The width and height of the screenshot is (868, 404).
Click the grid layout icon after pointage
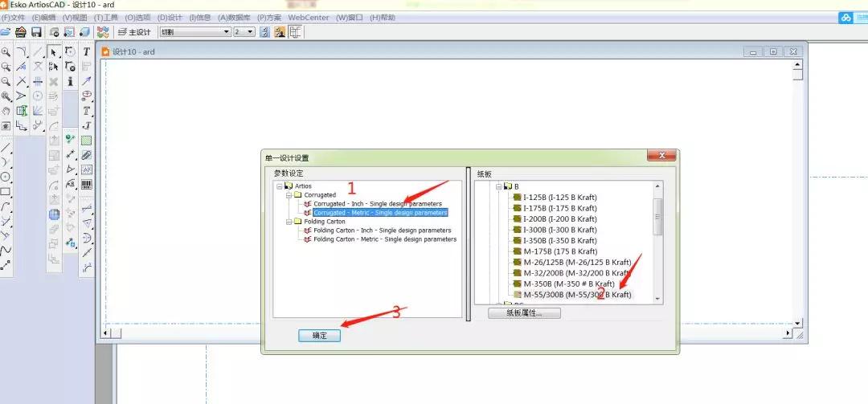pyautogui.click(x=295, y=32)
